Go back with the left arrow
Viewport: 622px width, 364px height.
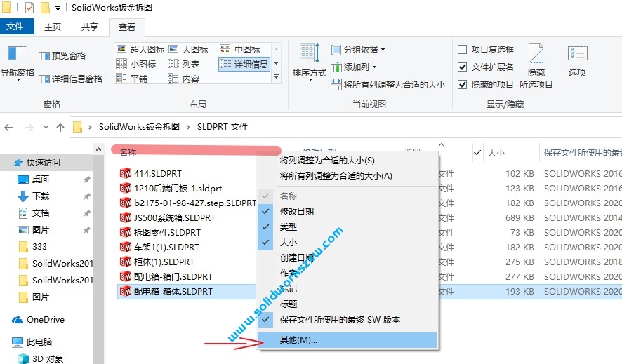(x=8, y=127)
